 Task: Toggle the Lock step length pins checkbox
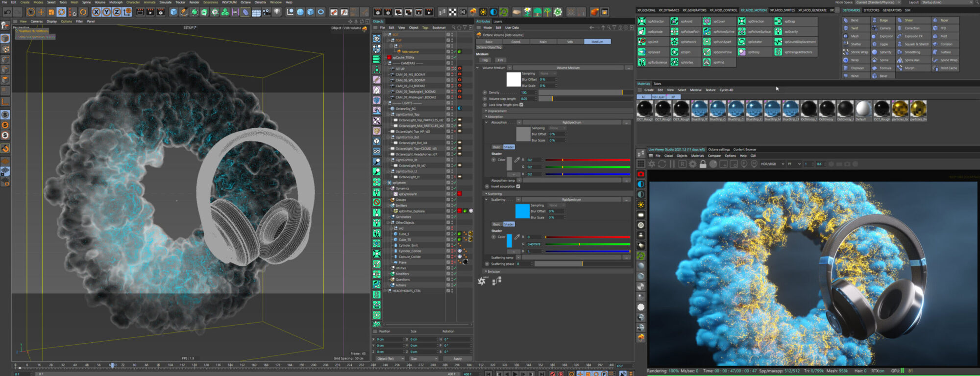tap(521, 105)
